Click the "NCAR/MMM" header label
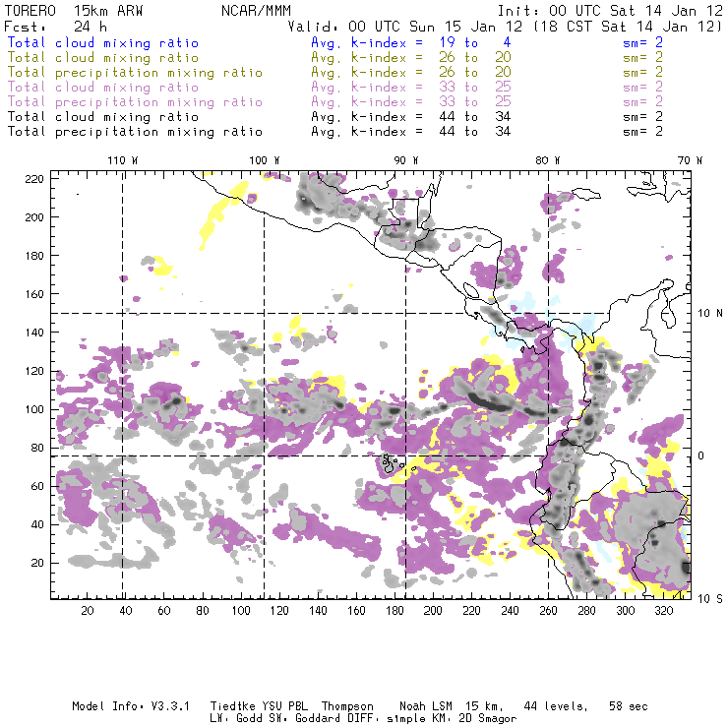This screenshot has height=728, width=728. (x=257, y=10)
